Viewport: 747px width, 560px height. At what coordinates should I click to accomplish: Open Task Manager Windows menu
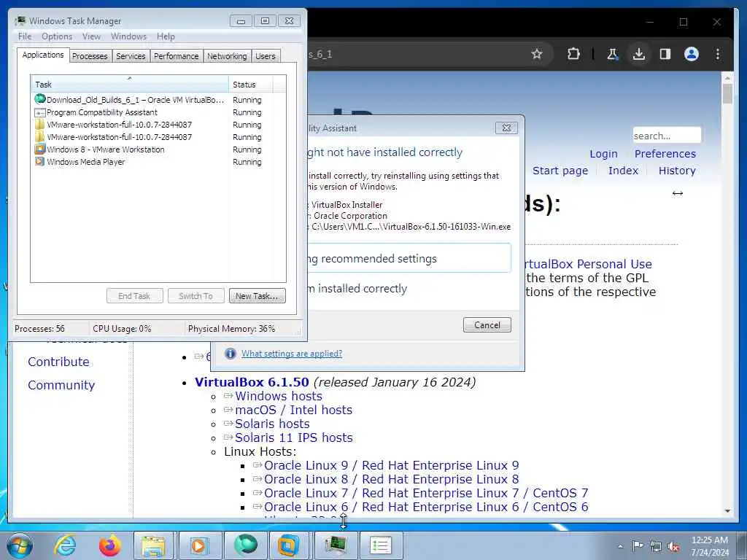128,36
